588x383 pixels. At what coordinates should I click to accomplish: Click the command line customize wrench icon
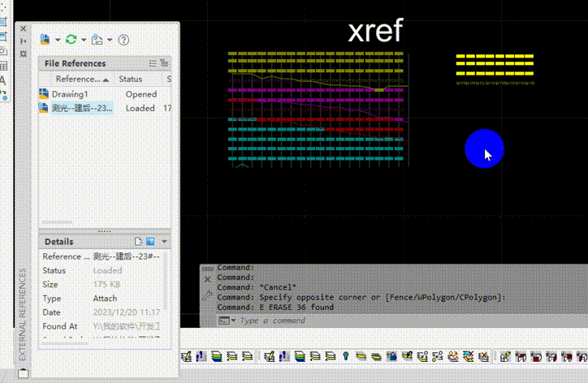[207, 295]
